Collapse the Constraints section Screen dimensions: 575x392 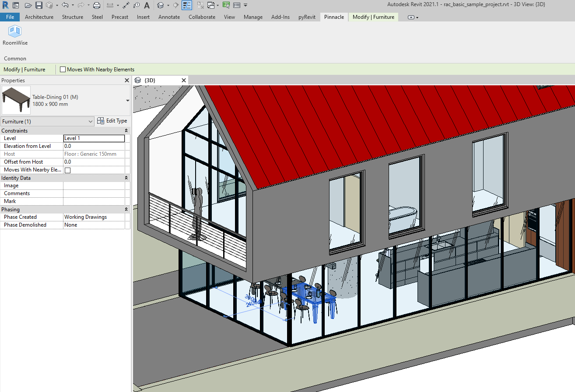click(x=126, y=131)
